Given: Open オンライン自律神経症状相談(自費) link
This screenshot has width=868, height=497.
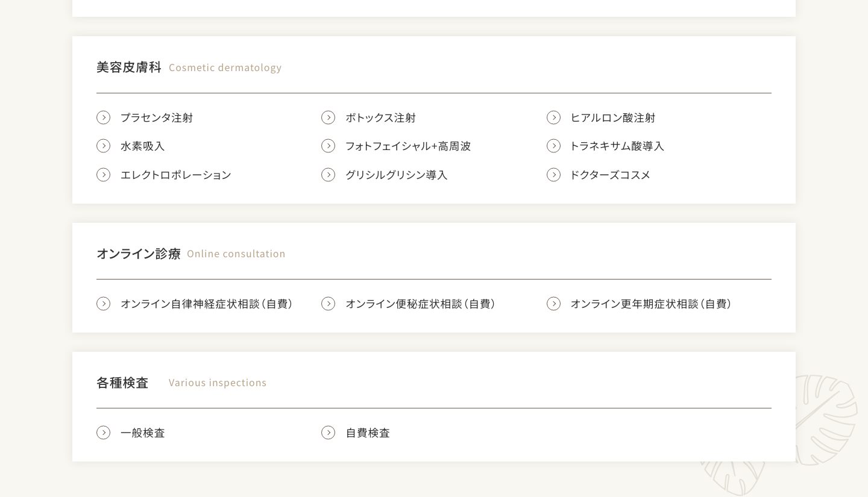Looking at the screenshot, I should 207,304.
